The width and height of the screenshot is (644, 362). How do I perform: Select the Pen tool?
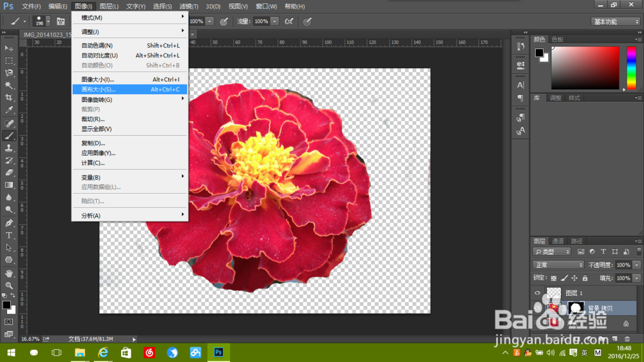[x=9, y=223]
